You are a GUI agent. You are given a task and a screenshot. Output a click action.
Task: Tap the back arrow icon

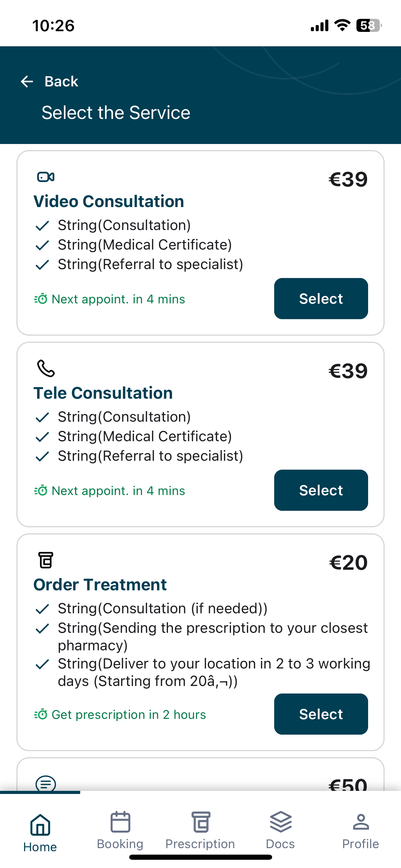tap(27, 82)
